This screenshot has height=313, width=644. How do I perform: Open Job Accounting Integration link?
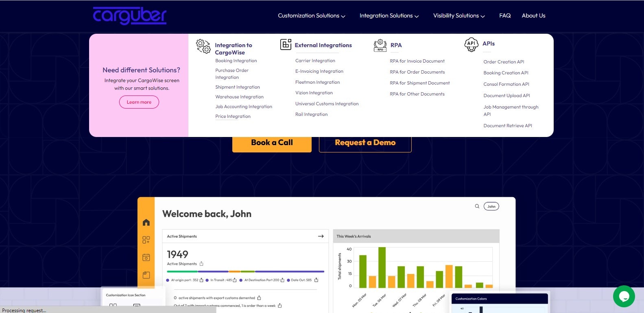point(244,107)
